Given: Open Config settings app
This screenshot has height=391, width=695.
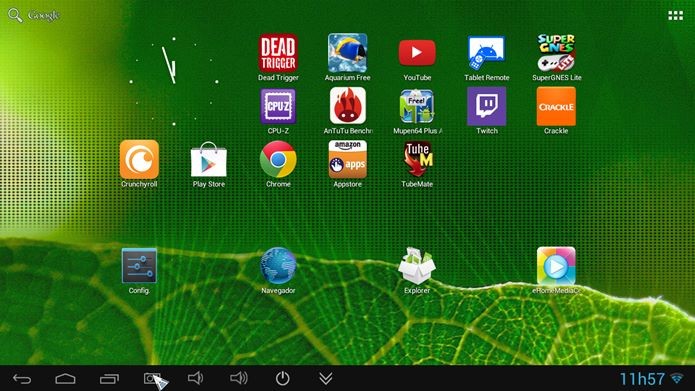Looking at the screenshot, I should pyautogui.click(x=139, y=266).
